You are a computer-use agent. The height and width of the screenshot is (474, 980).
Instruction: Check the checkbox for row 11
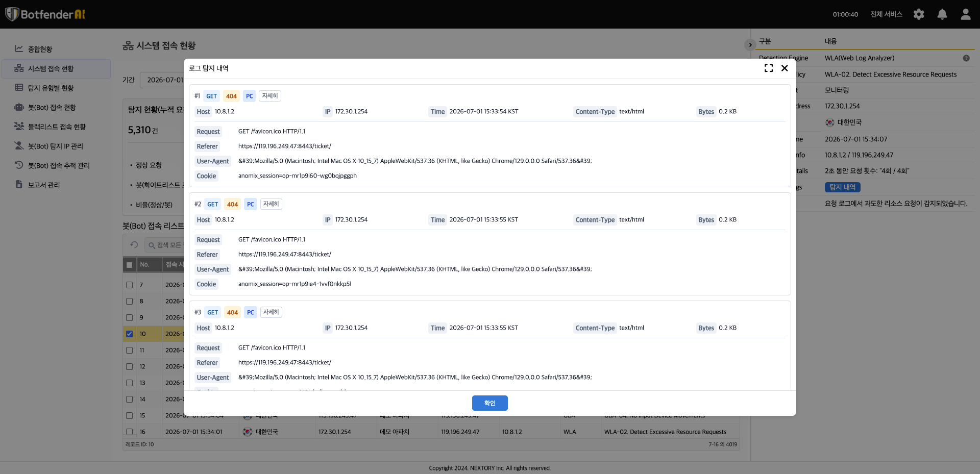(x=129, y=350)
